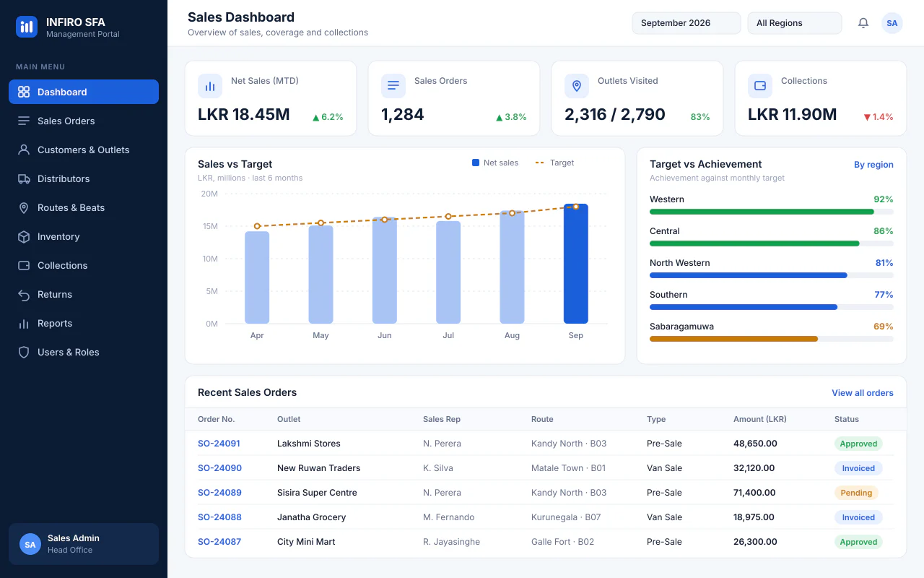This screenshot has width=924, height=578.
Task: Open the September 2026 period dropdown
Action: pos(687,23)
